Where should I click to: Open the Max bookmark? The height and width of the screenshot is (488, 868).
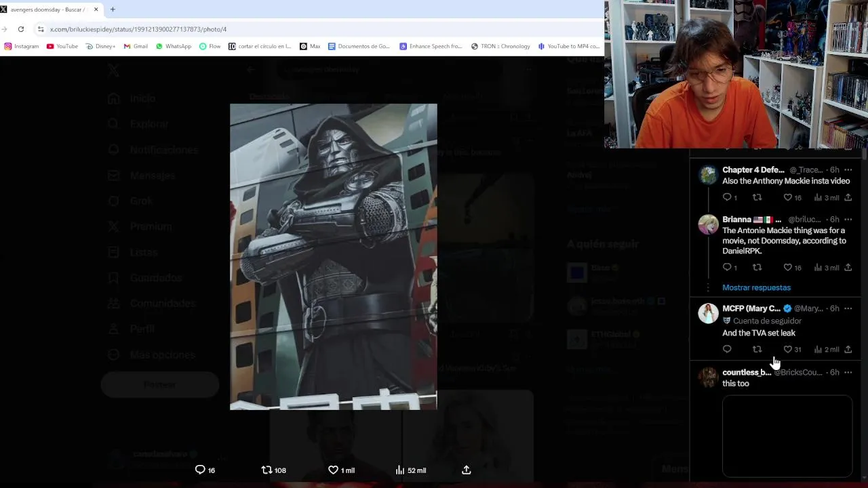tap(311, 46)
